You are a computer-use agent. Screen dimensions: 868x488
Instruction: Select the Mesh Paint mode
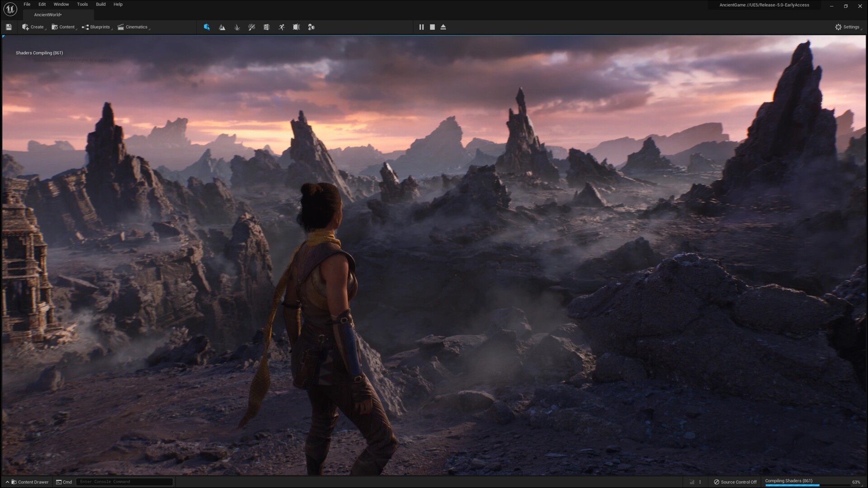pos(252,27)
